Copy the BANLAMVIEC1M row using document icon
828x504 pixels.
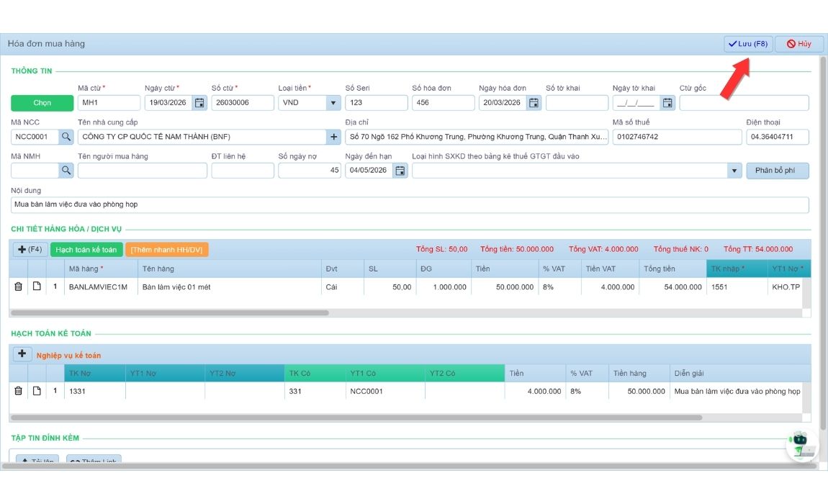(x=37, y=287)
